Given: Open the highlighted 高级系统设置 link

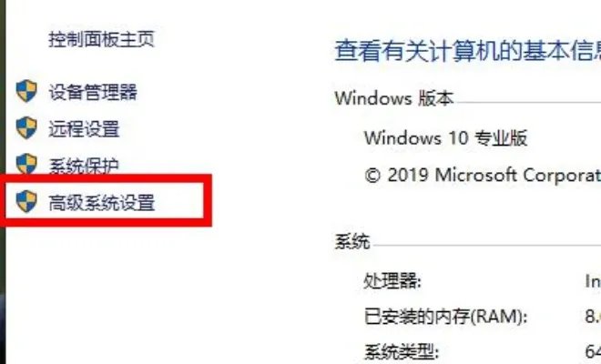Looking at the screenshot, I should click(x=102, y=202).
